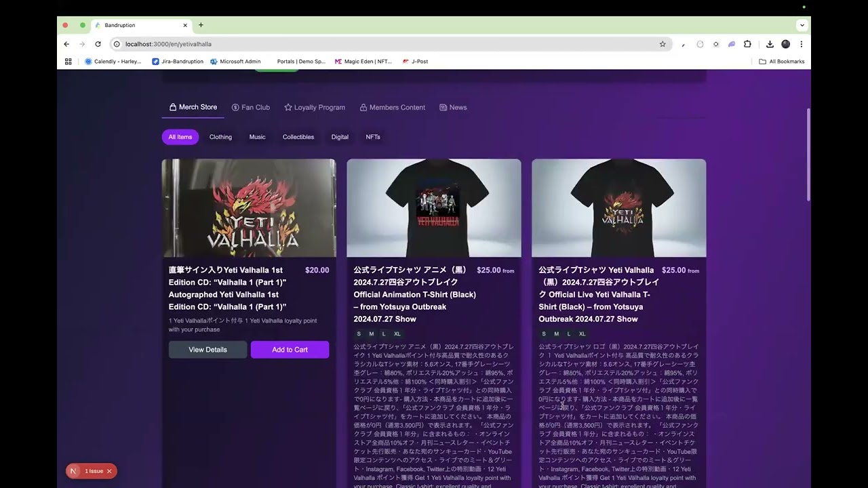Open the Magic Eden NFT bookmark

363,61
